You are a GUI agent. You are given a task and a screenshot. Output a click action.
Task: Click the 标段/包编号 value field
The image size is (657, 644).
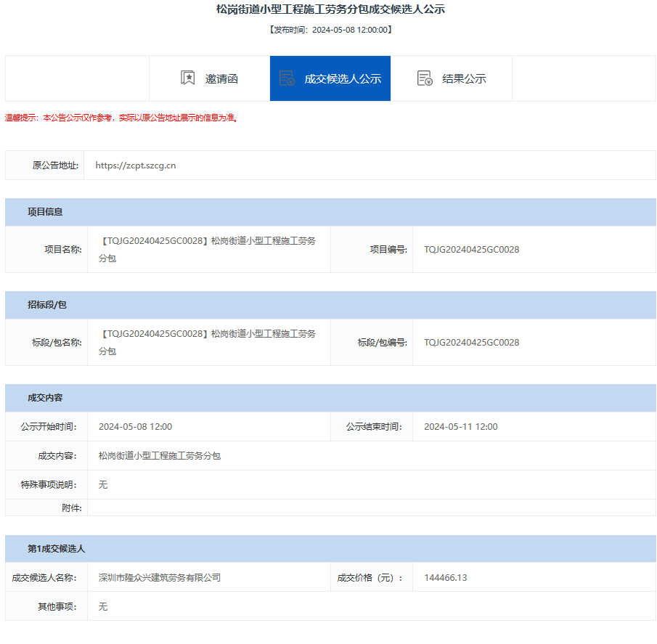click(472, 343)
